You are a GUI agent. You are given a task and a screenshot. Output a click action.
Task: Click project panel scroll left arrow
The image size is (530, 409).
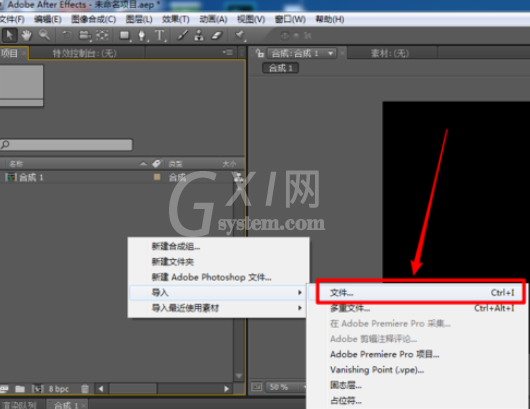pyautogui.click(x=101, y=389)
